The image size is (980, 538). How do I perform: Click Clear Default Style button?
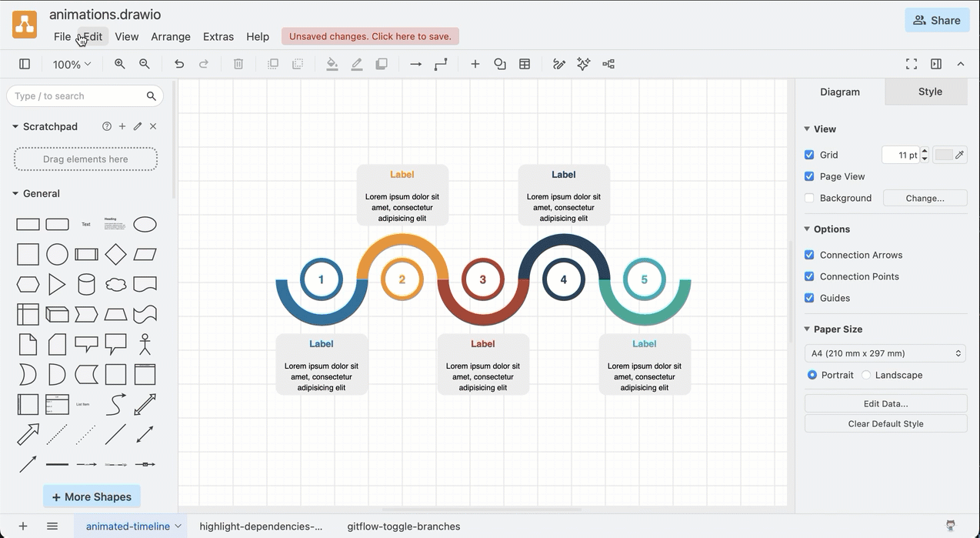pyautogui.click(x=885, y=423)
